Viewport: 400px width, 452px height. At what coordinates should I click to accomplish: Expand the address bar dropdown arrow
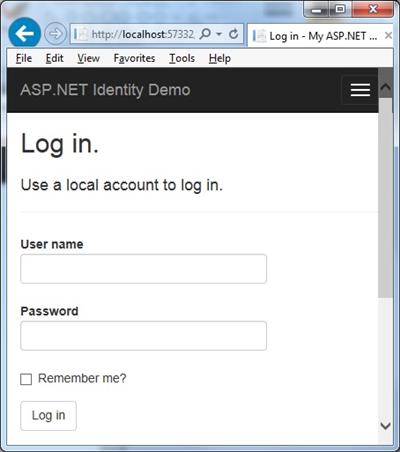(x=219, y=34)
